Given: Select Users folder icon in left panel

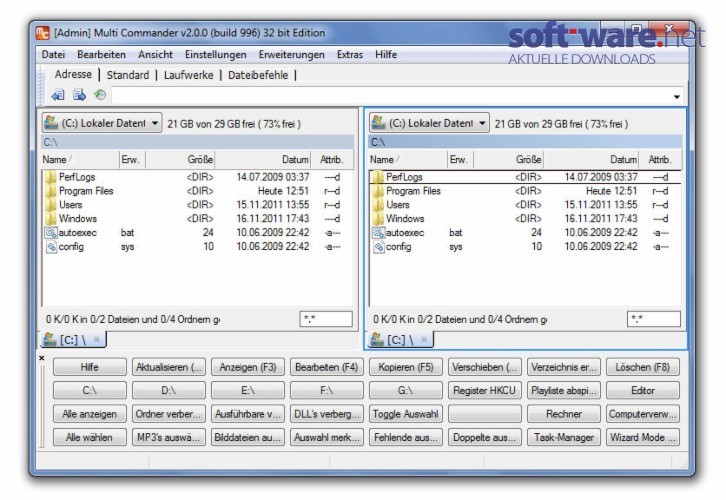Looking at the screenshot, I should (50, 205).
